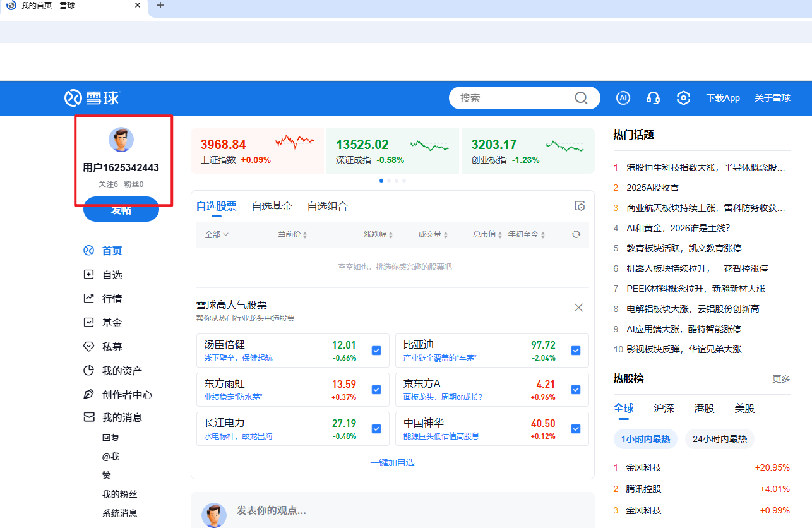Open the settings hexagon icon in header
This screenshot has width=812, height=528.
click(683, 98)
